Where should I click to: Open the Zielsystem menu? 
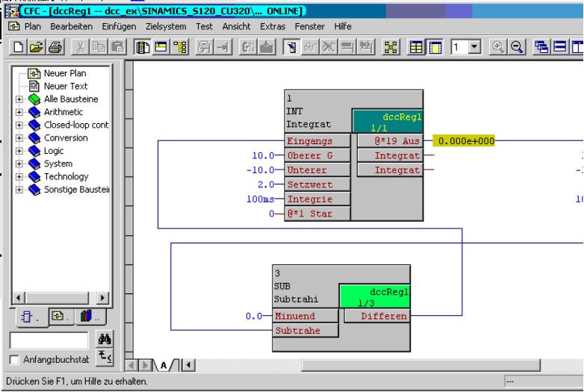(x=166, y=26)
